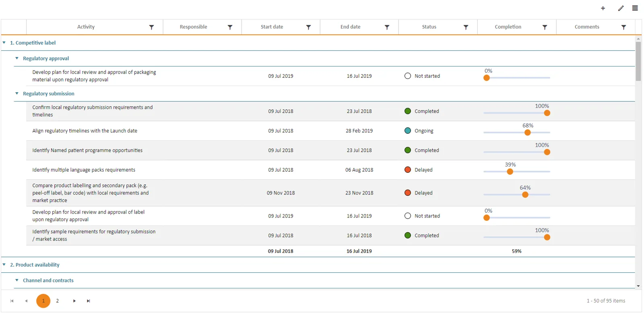
Task: Go to previous page arrow
Action: coord(26,301)
